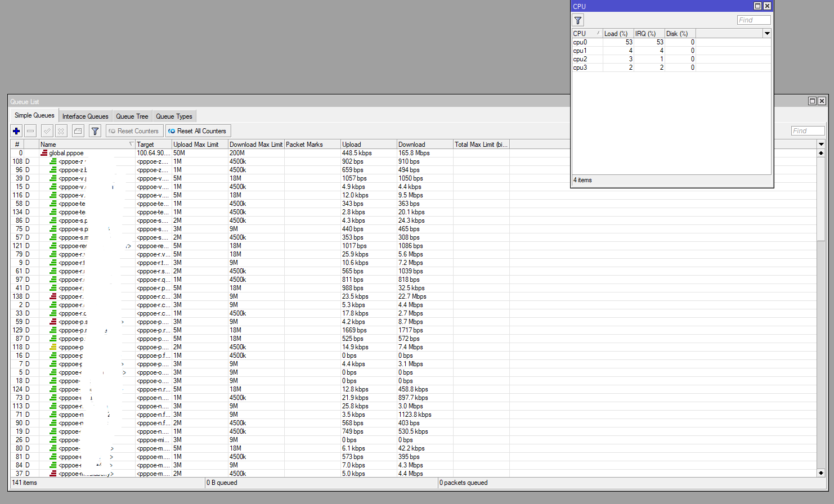The image size is (834, 504).
Task: Maximize the Queue List window
Action: tap(812, 101)
